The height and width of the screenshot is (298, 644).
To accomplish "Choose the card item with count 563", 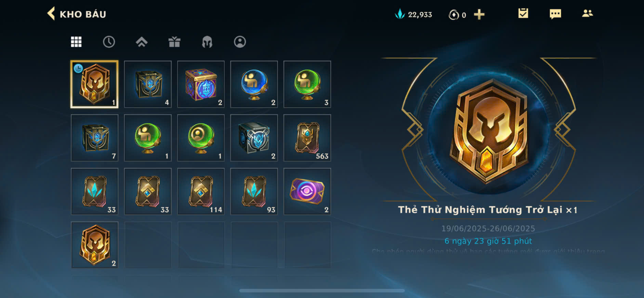I will [307, 138].
